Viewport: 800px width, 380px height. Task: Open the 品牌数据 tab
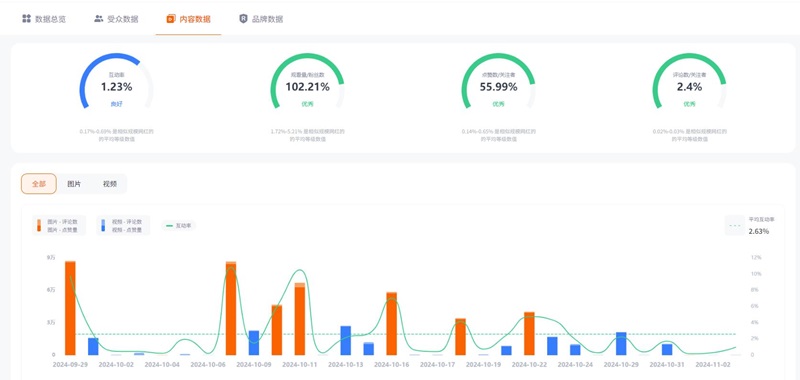tap(261, 19)
